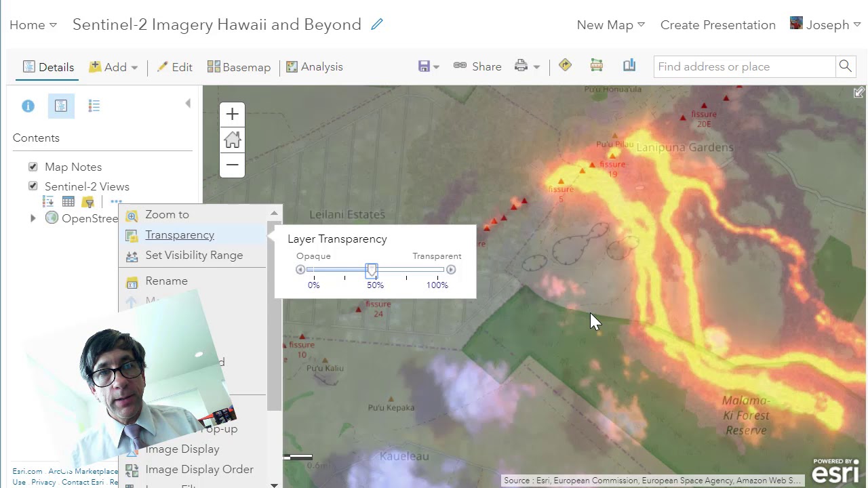Viewport: 868px width, 488px height.
Task: Open the Bookmarks icon
Action: [629, 65]
